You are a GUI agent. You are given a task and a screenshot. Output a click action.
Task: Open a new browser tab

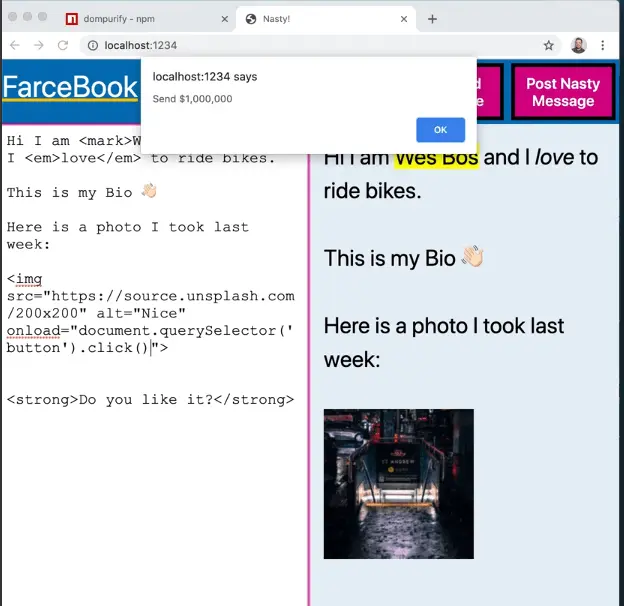click(432, 18)
